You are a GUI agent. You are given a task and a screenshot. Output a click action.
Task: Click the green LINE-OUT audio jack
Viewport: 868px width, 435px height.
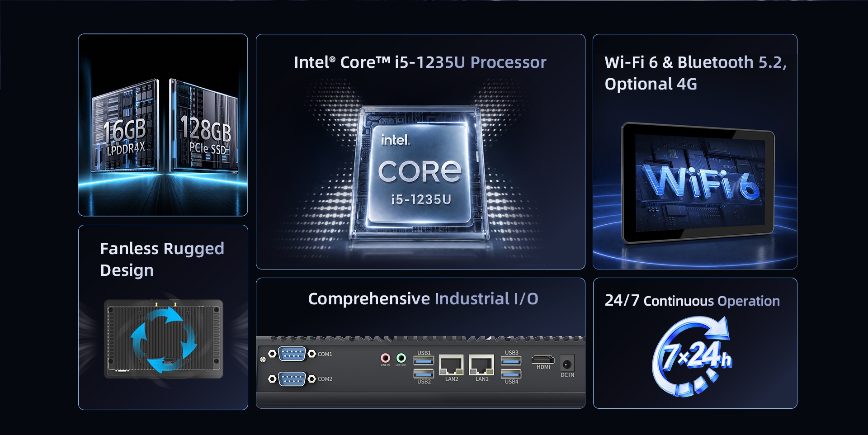click(401, 358)
